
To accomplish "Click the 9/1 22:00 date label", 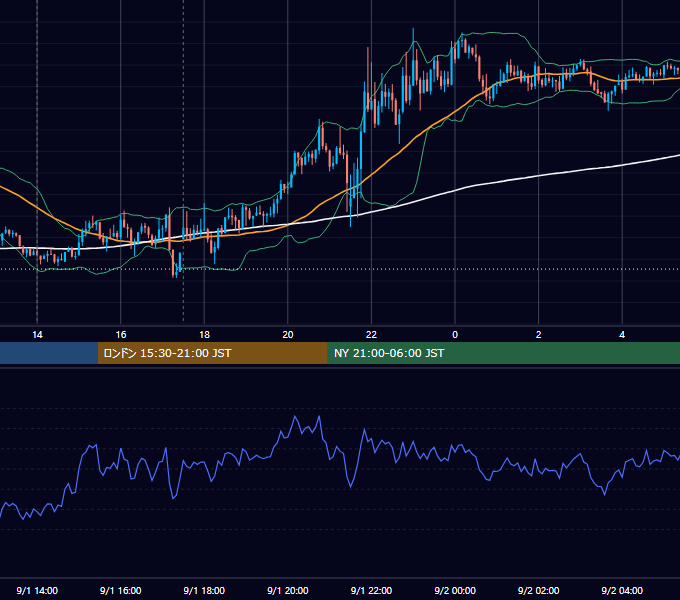I will (371, 590).
